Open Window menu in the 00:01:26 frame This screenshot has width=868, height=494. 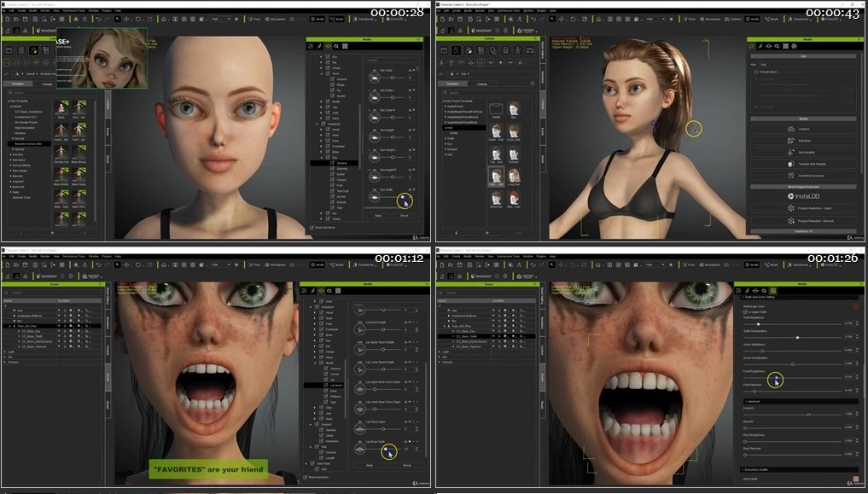pyautogui.click(x=527, y=256)
